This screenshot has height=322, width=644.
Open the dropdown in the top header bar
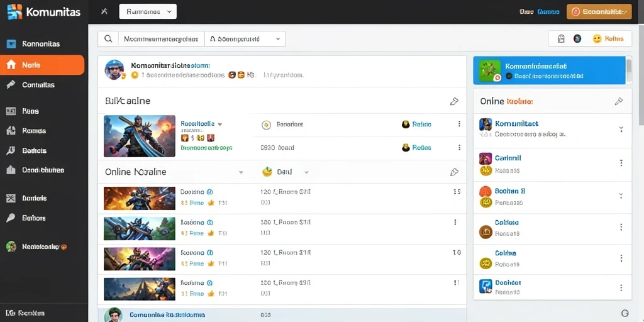(148, 12)
